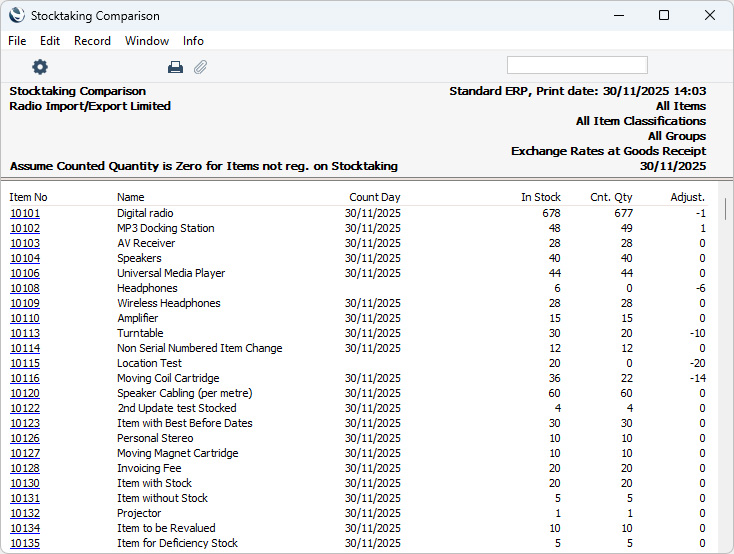This screenshot has height=554, width=734.
Task: Click the adjustment value -14
Action: pos(697,378)
